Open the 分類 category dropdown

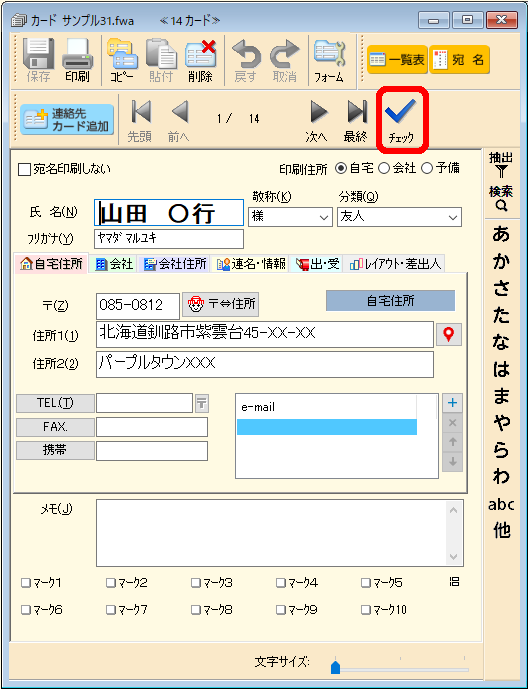click(x=453, y=217)
